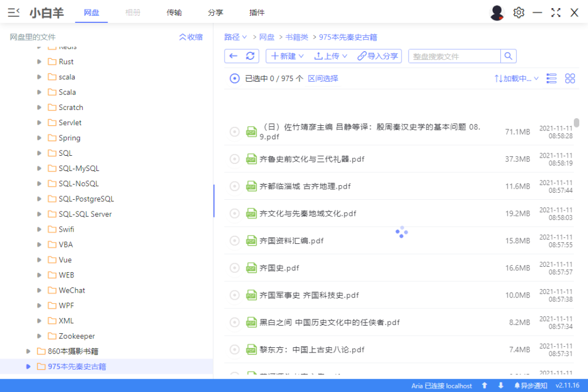
Task: Expand the Spring folder tree node
Action: 39,138
